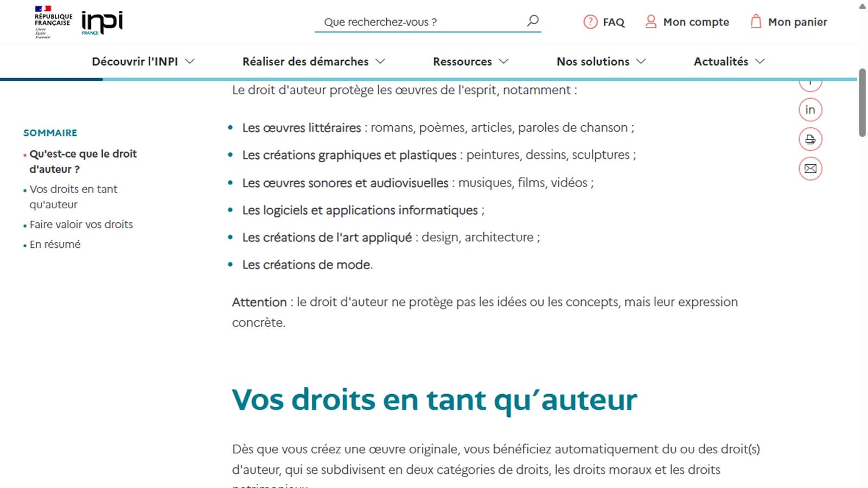The height and width of the screenshot is (488, 868).
Task: Click the 'Attention' warning paragraph
Action: tap(485, 312)
